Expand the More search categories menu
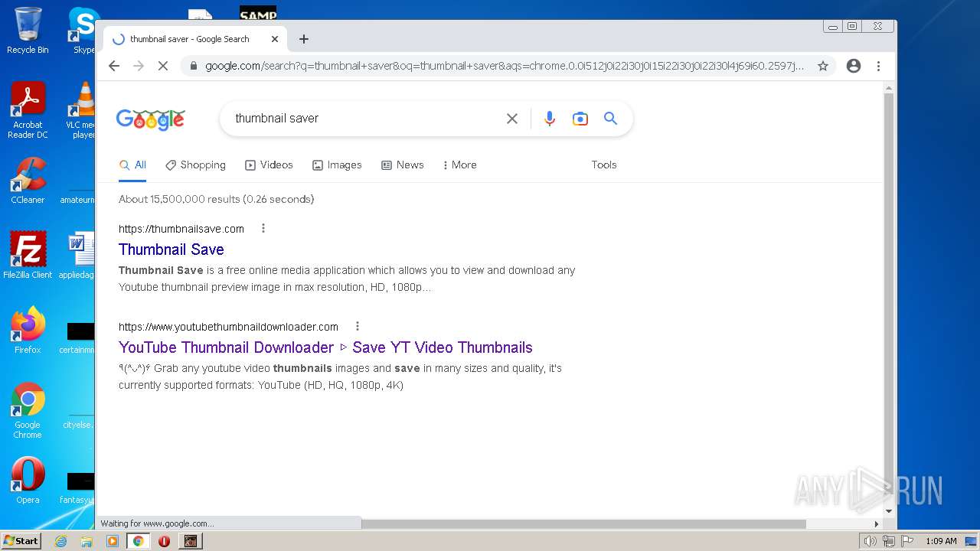 pos(459,165)
